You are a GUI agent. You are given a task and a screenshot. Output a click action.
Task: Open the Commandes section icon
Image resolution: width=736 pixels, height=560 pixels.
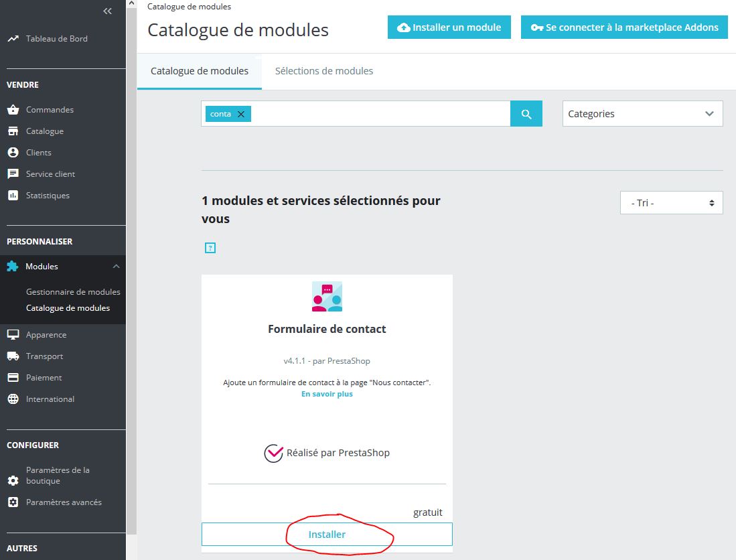tap(15, 109)
